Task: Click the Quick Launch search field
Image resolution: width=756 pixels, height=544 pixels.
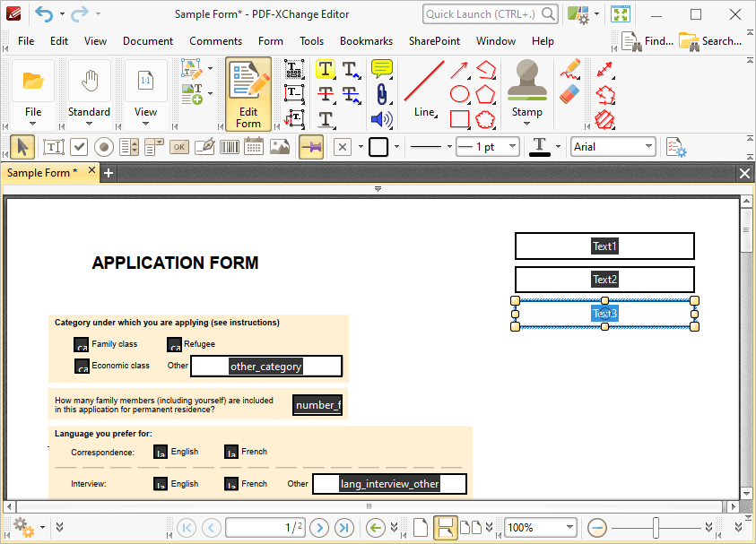Action: click(491, 14)
